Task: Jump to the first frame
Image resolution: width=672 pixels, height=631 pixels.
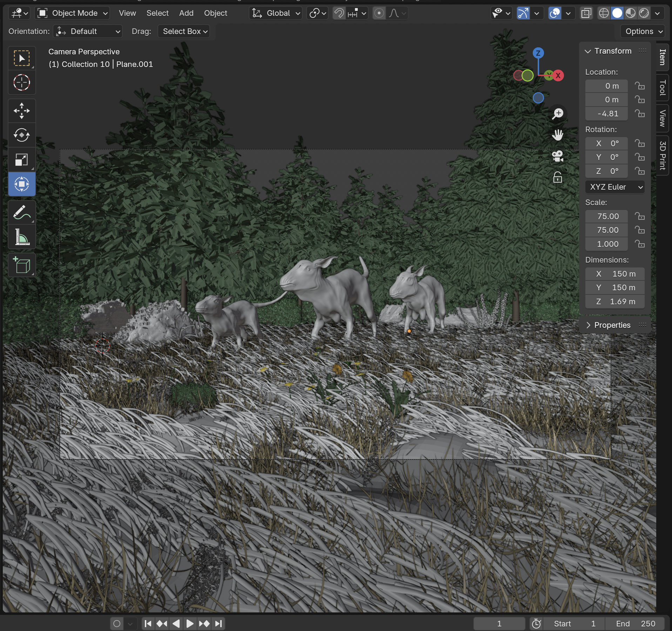Action: click(x=148, y=624)
